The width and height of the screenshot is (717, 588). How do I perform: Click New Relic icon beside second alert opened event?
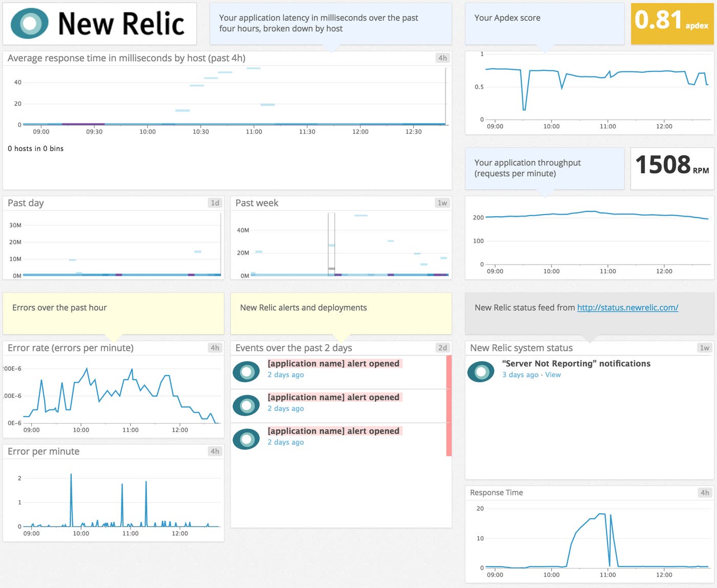click(x=246, y=406)
